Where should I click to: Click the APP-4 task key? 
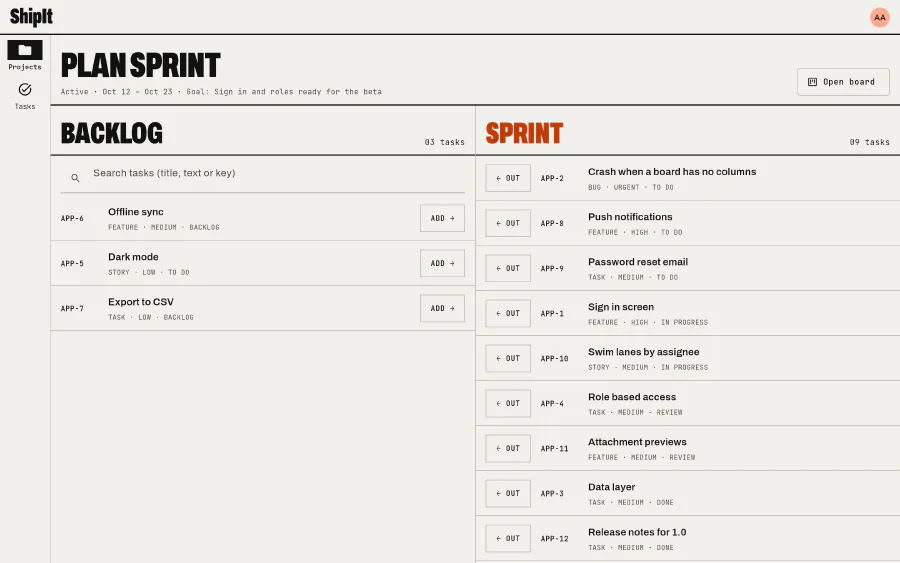click(x=552, y=403)
